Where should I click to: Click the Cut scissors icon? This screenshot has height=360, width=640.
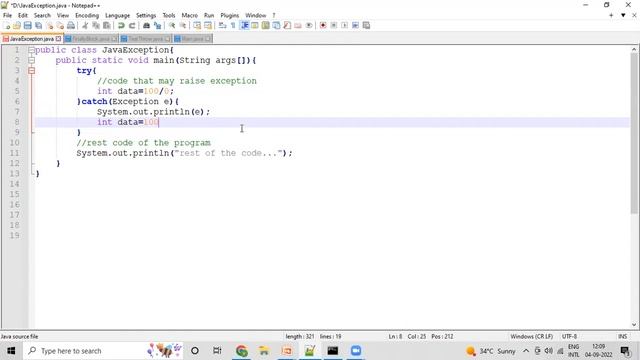[85, 25]
